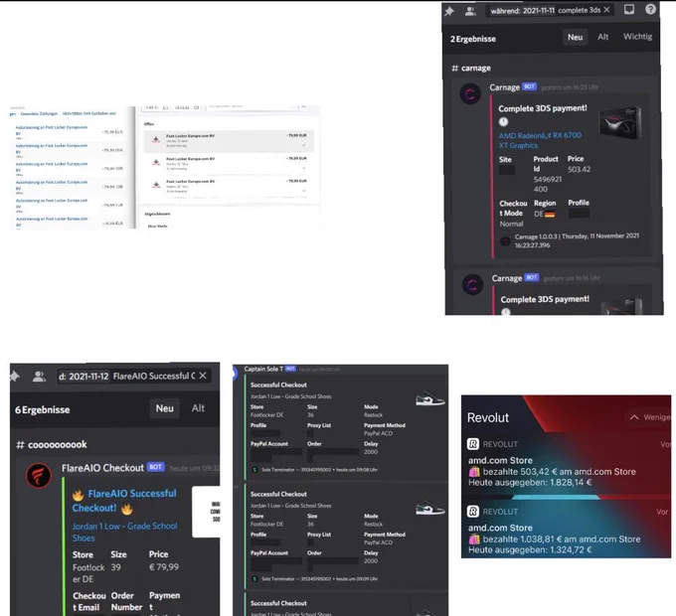Open the Discord help question-mark icon

(x=650, y=9)
